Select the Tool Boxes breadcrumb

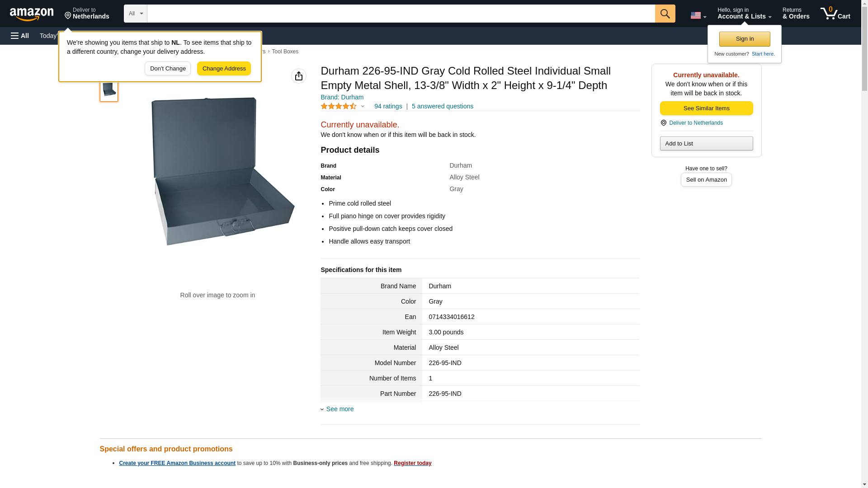[x=285, y=52]
